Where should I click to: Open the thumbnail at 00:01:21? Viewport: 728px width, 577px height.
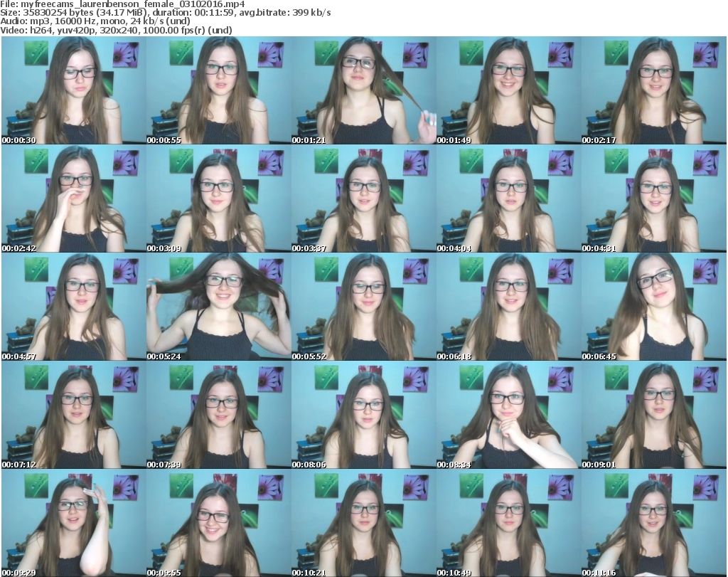coord(363,90)
